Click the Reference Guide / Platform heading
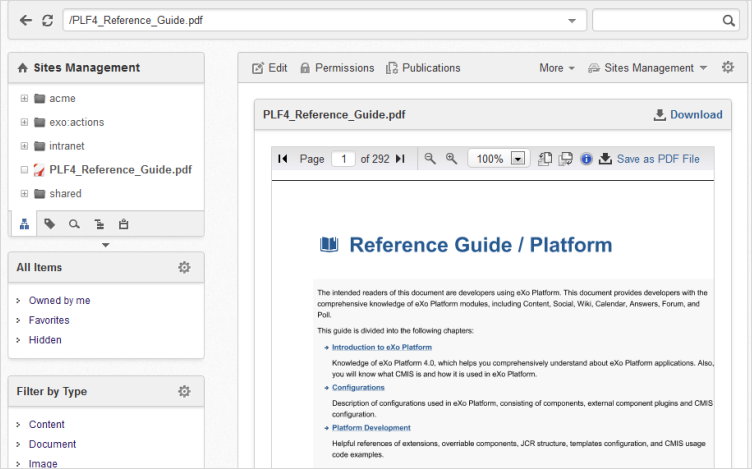 [x=481, y=245]
